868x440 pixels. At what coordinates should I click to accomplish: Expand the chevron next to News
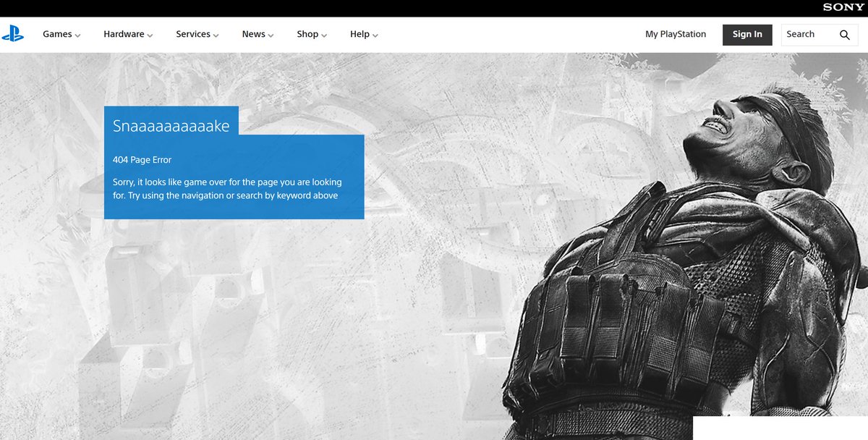click(x=271, y=35)
